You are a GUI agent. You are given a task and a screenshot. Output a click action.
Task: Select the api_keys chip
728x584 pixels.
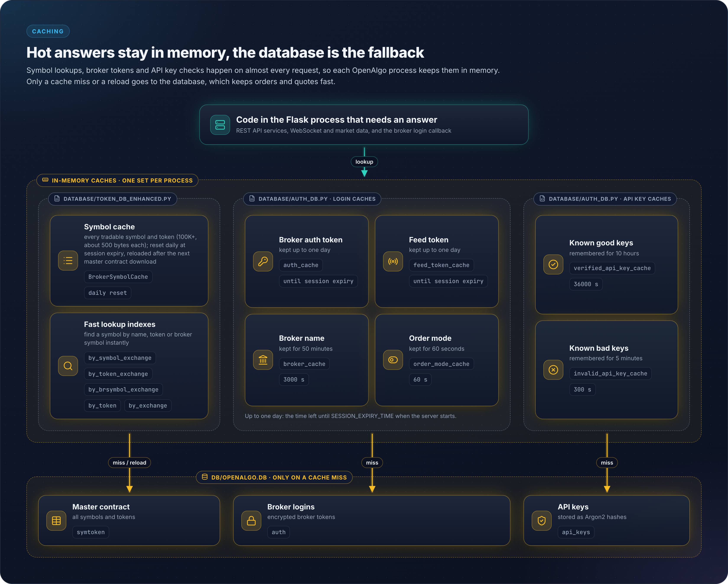(x=576, y=532)
